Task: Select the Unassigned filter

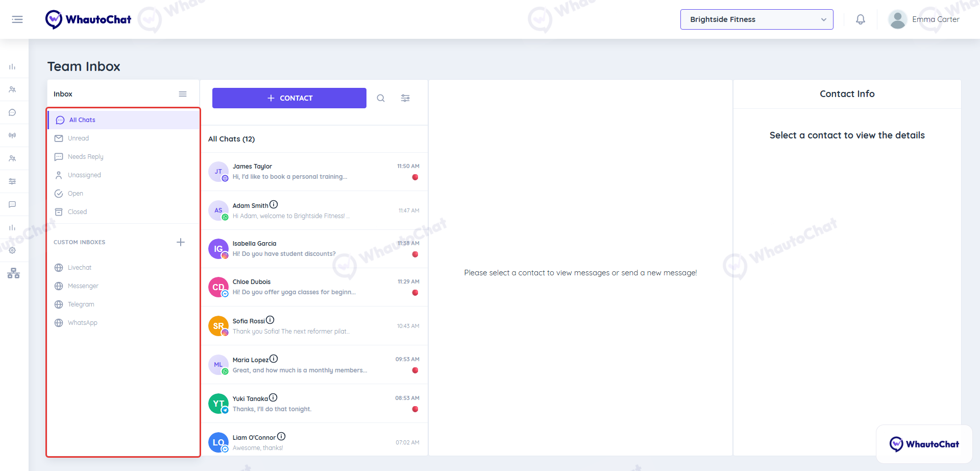Action: [x=124, y=175]
